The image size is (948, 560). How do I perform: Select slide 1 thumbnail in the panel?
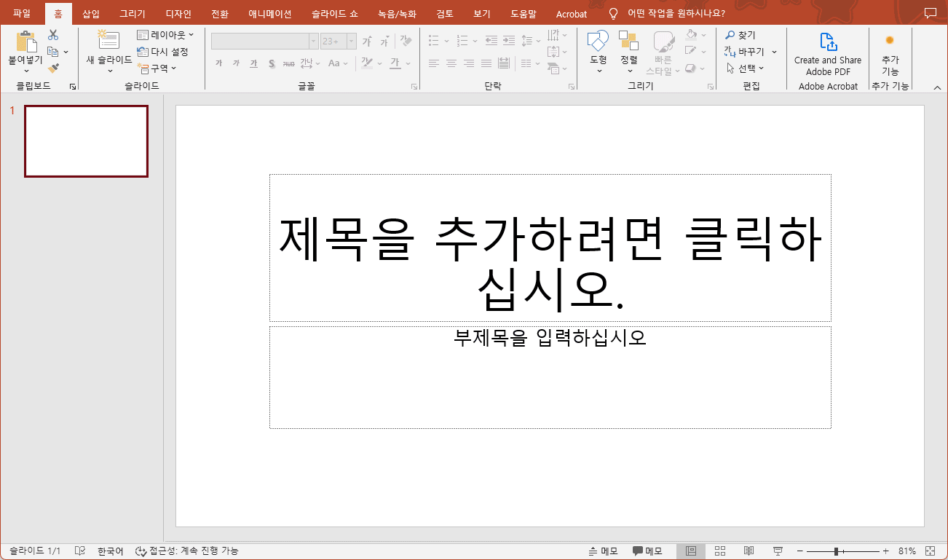(x=85, y=141)
